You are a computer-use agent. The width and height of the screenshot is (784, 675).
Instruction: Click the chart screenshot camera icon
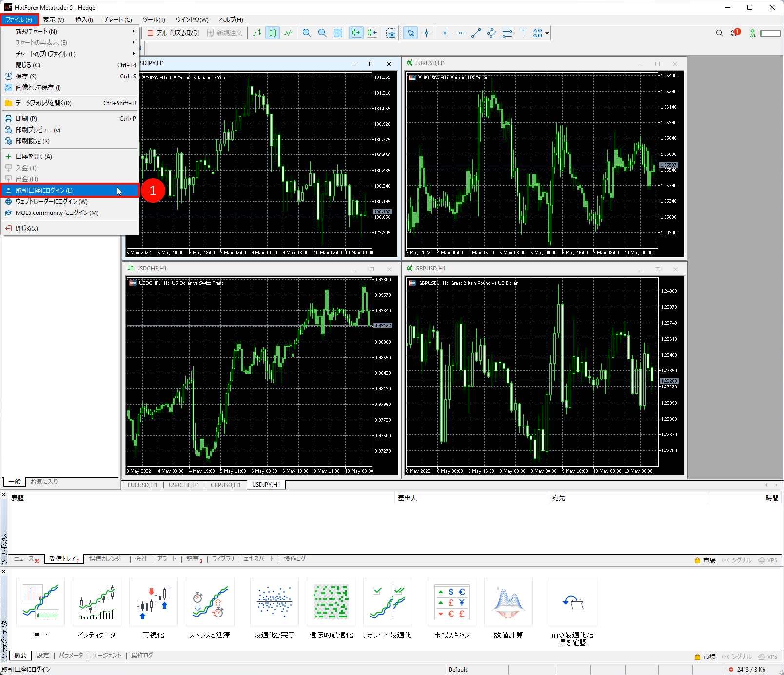tap(391, 33)
